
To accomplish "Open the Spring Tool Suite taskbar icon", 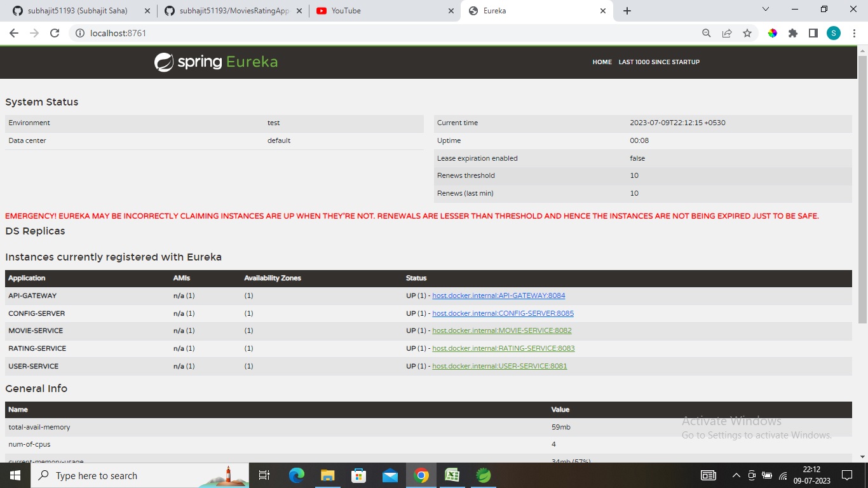I will [484, 475].
